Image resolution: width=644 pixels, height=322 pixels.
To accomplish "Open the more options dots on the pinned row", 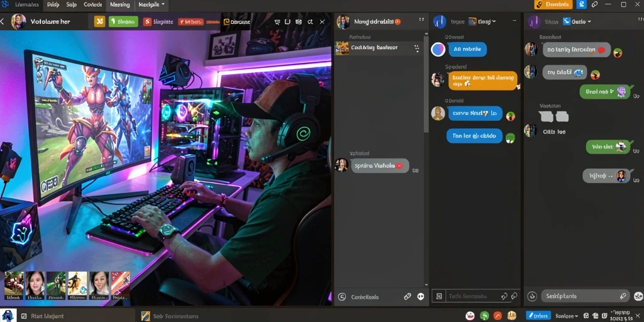I will point(417,48).
